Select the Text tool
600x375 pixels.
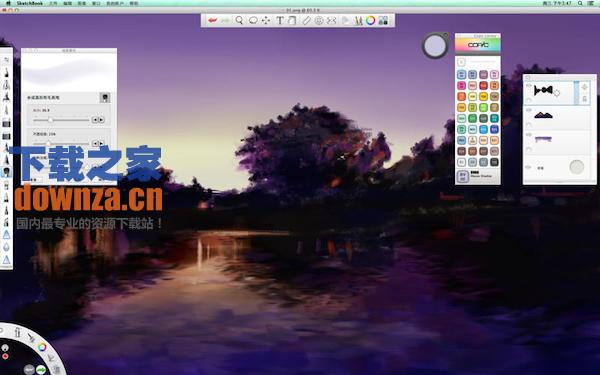point(280,20)
